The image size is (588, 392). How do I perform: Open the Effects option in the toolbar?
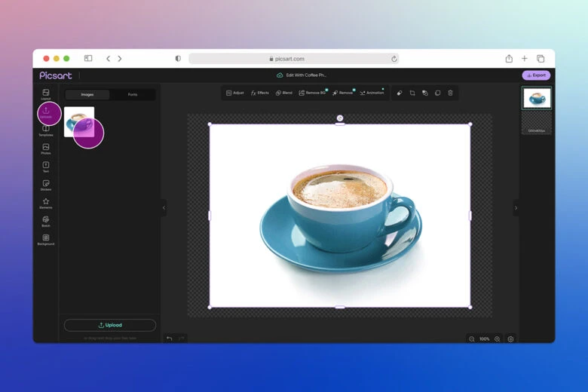(x=259, y=93)
